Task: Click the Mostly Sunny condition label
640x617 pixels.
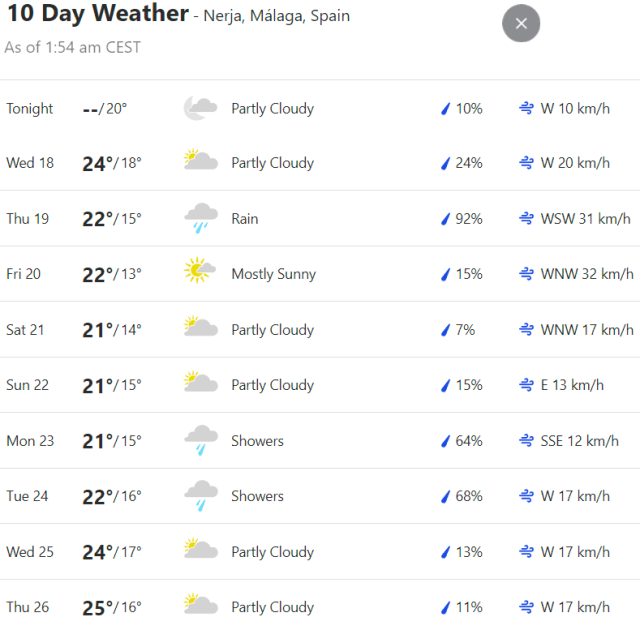Action: pos(273,274)
